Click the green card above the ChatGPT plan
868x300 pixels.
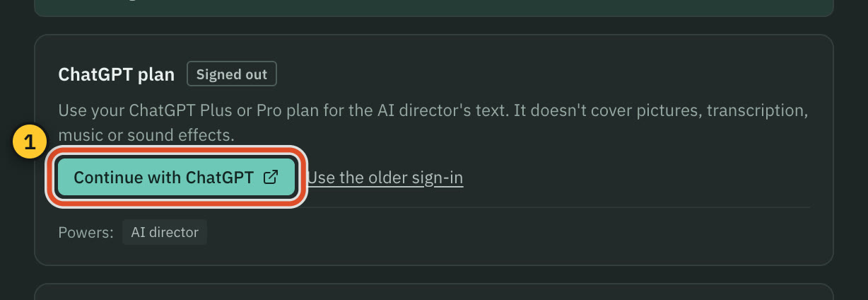[434, 8]
